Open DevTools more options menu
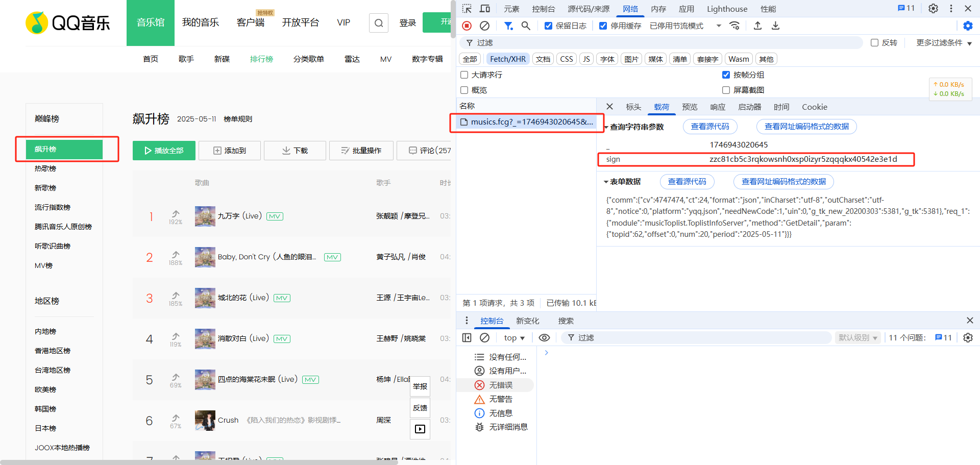 [951, 9]
